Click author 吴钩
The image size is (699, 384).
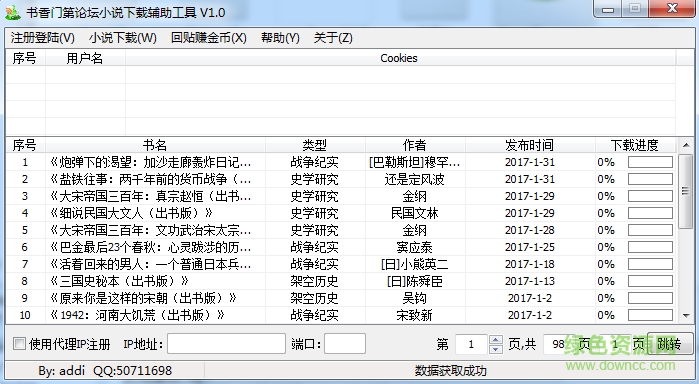coord(415,298)
